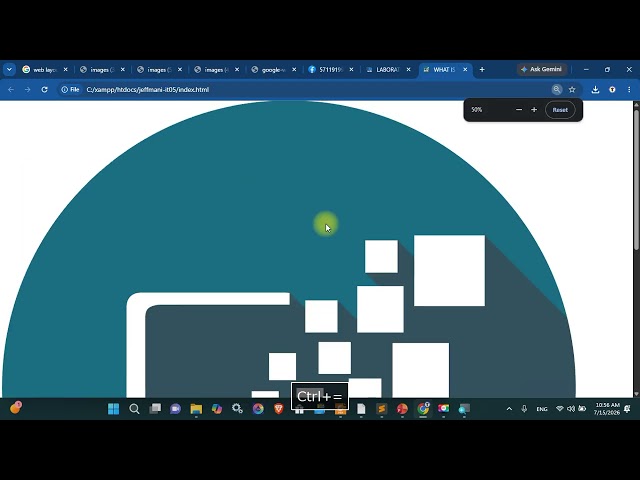Image resolution: width=640 pixels, height=480 pixels.
Task: Reset page zoom to default
Action: point(560,110)
